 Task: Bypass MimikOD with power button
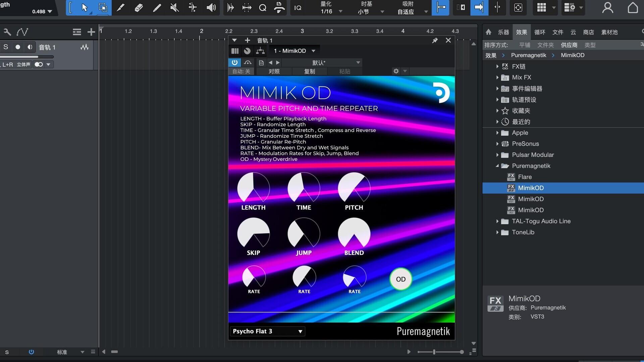point(234,62)
